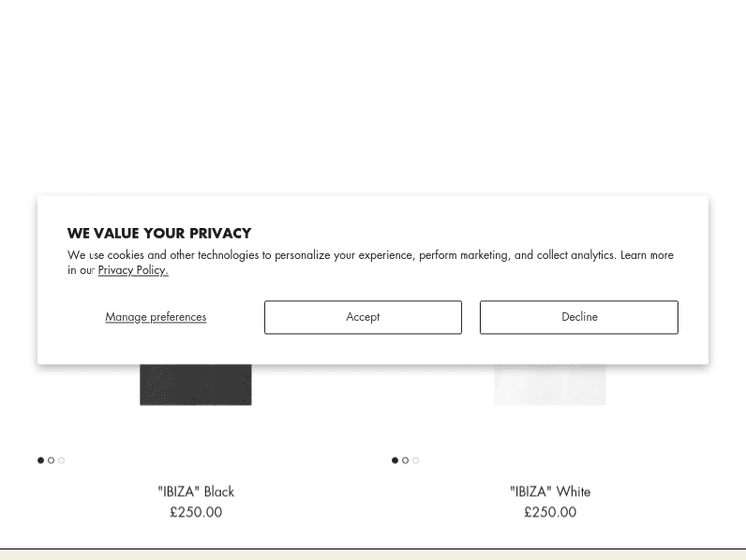Select third slide dot under IBIZA White

click(416, 460)
